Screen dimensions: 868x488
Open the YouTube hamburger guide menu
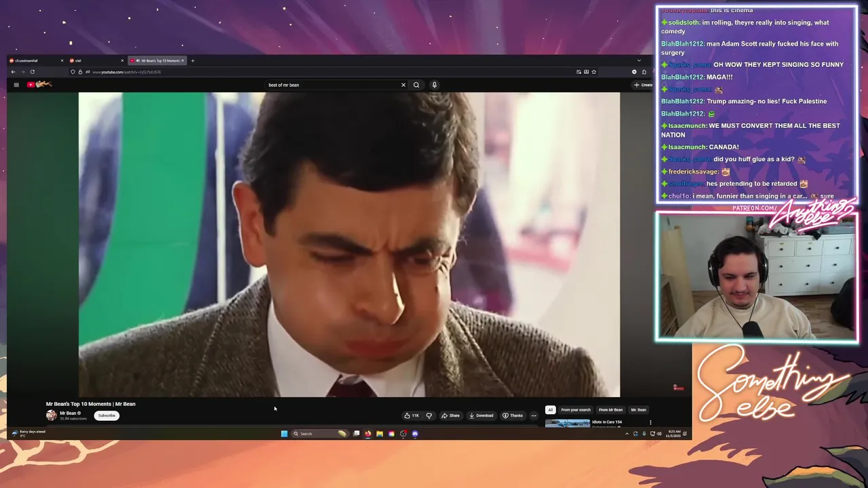click(16, 85)
